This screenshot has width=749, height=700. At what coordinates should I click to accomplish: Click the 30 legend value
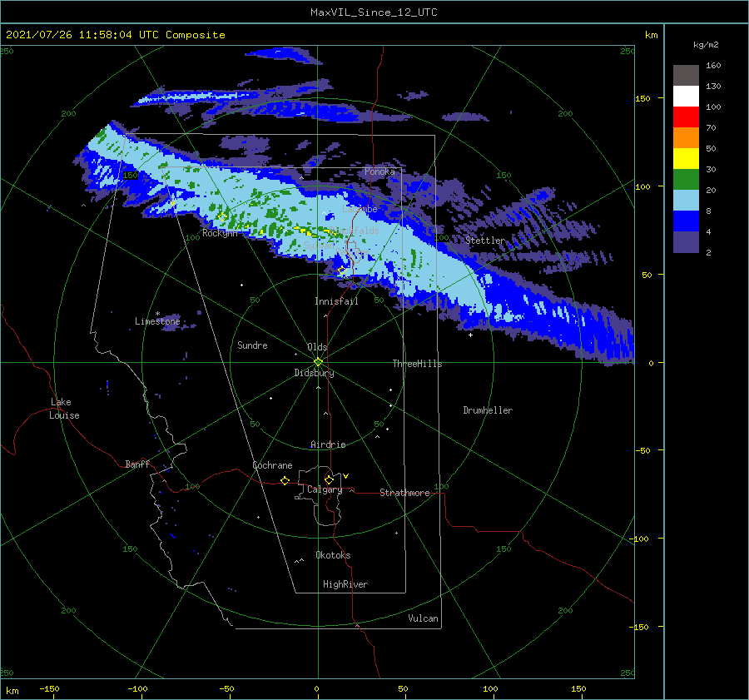[x=711, y=170]
